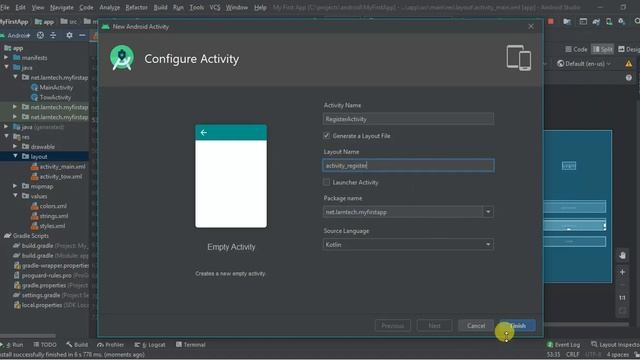Image resolution: width=640 pixels, height=360 pixels.
Task: Open the Tools menu
Action: [x=197, y=7]
